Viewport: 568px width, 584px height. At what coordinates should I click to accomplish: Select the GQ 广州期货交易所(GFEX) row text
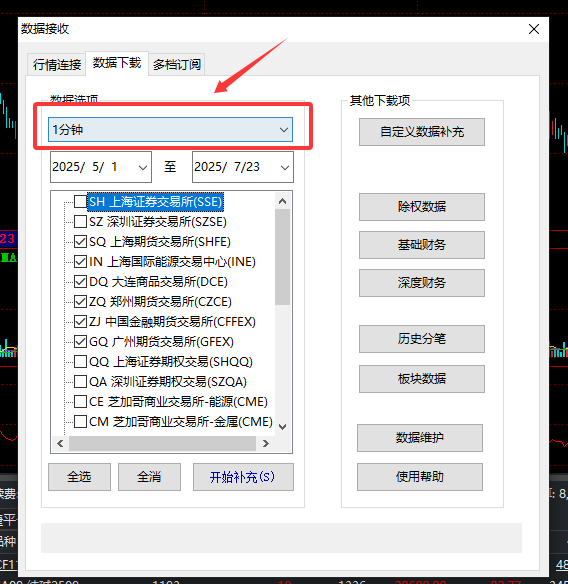pos(161,342)
